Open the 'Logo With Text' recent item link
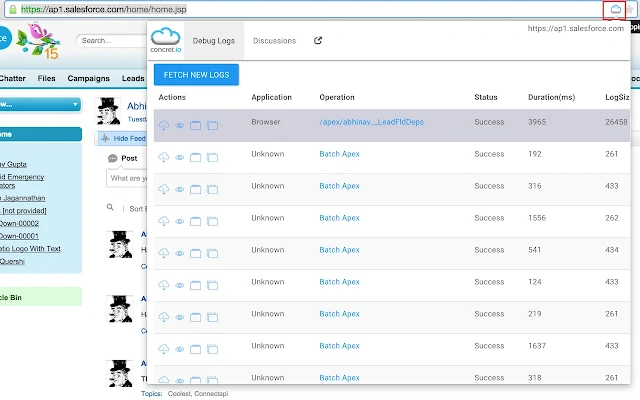This screenshot has width=640, height=400. click(30, 249)
